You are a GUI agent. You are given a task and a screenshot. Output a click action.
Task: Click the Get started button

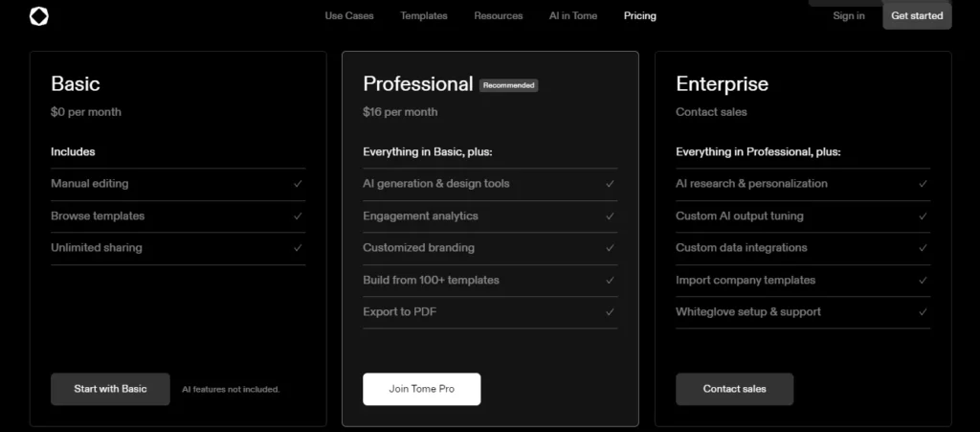click(x=917, y=15)
